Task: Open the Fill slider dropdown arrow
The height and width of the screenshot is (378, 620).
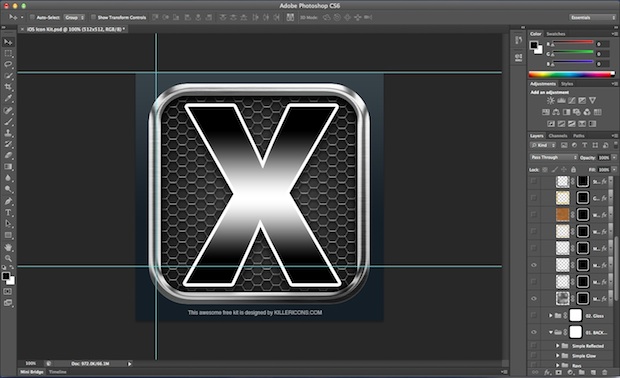Action: [x=614, y=170]
